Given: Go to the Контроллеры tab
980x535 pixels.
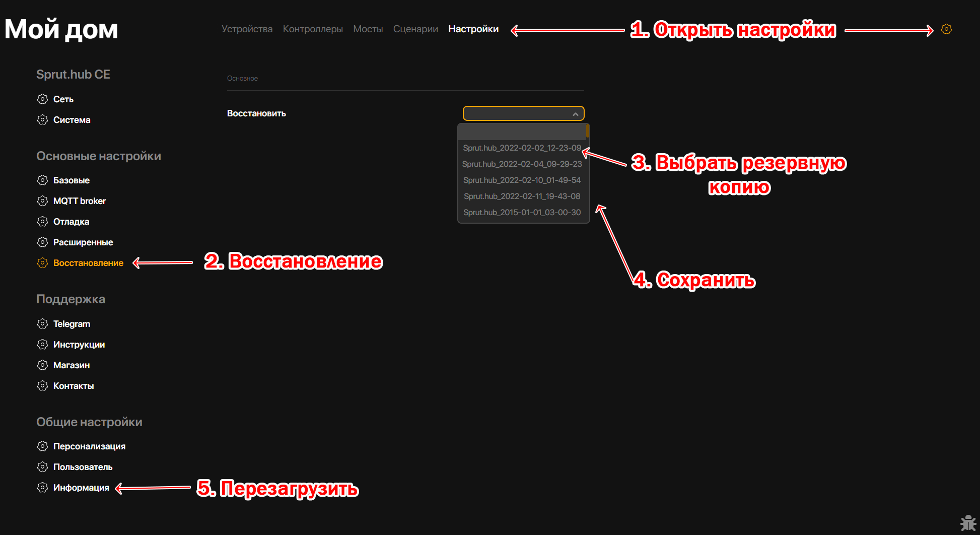Looking at the screenshot, I should point(313,29).
